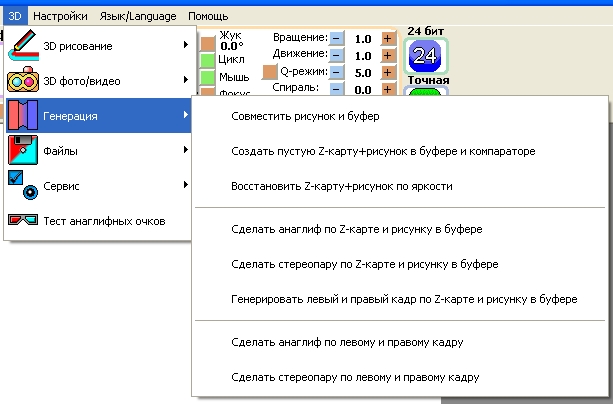Decrease Движение with minus button
This screenshot has height=404, width=613.
click(336, 55)
